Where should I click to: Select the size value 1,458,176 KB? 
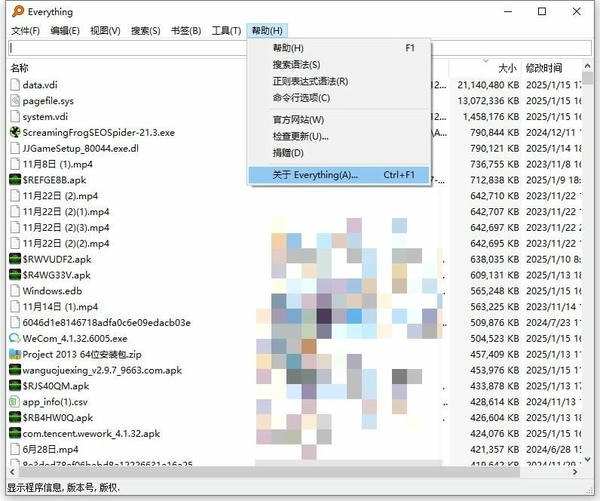[491, 116]
